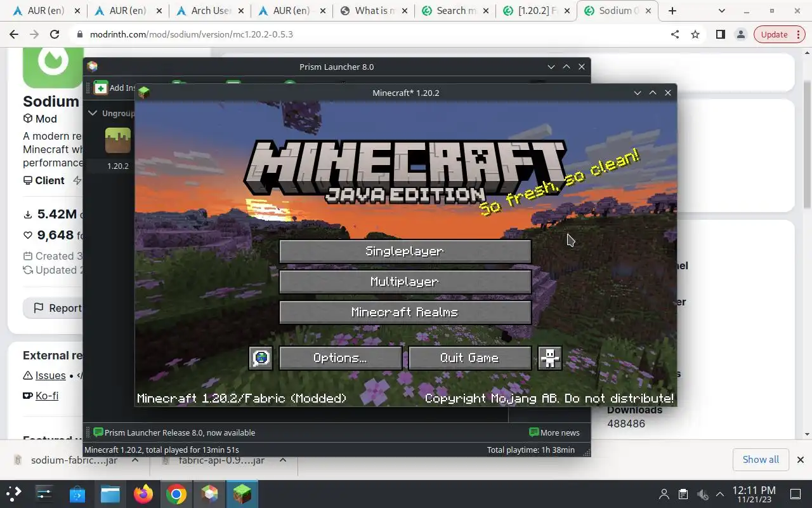
Task: Close the Chrome downloads bar
Action: pyautogui.click(x=801, y=459)
